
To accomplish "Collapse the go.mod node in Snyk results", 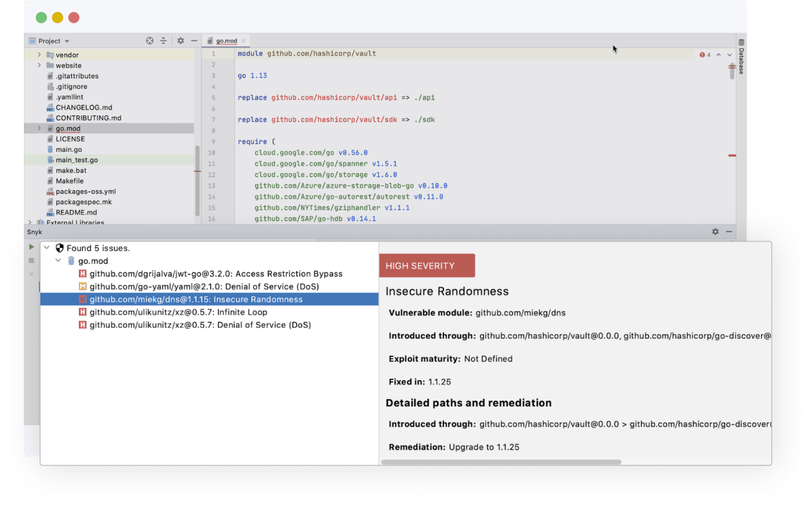I will click(x=58, y=261).
